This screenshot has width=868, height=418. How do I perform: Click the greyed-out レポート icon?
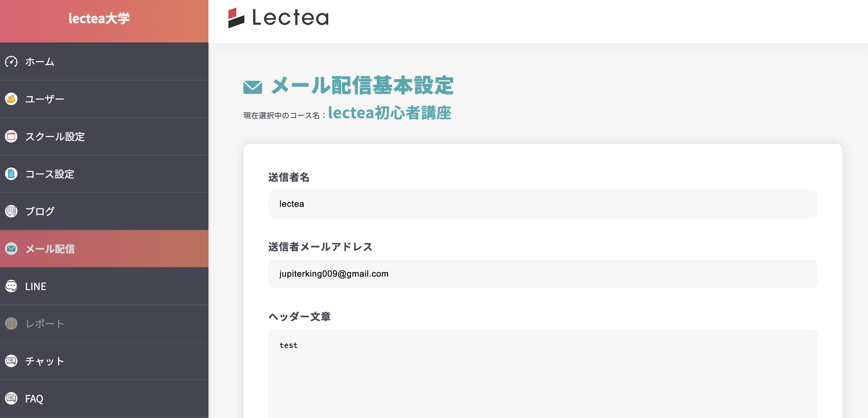11,324
